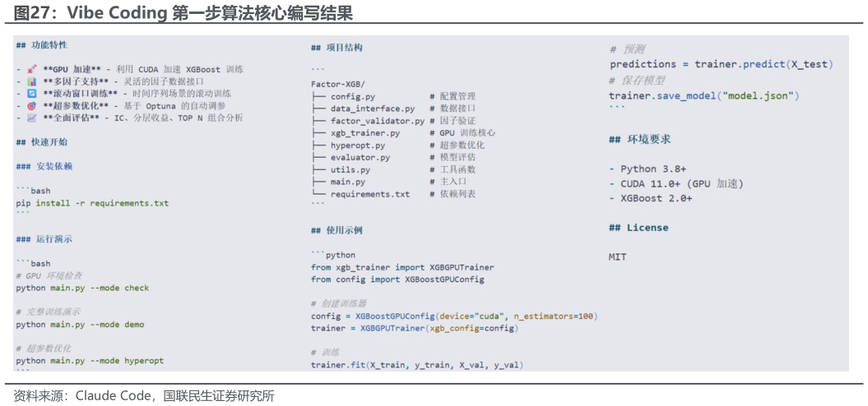Click the comment '# 完整训练演示'
Screen dimensions: 868x406
pyautogui.click(x=48, y=312)
